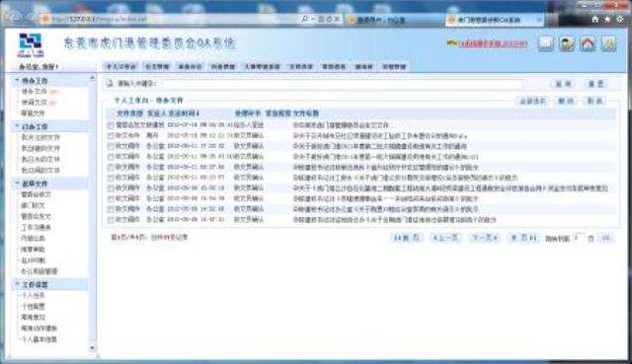Go to next page with 下一页 button
The image size is (632, 364).
click(x=485, y=238)
